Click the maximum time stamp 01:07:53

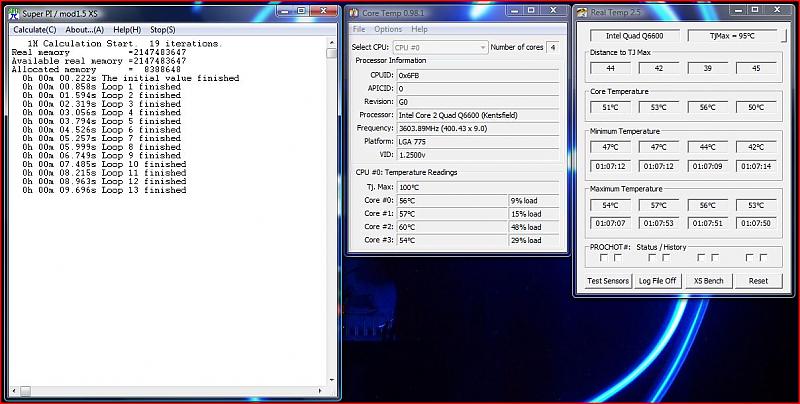tap(659, 223)
